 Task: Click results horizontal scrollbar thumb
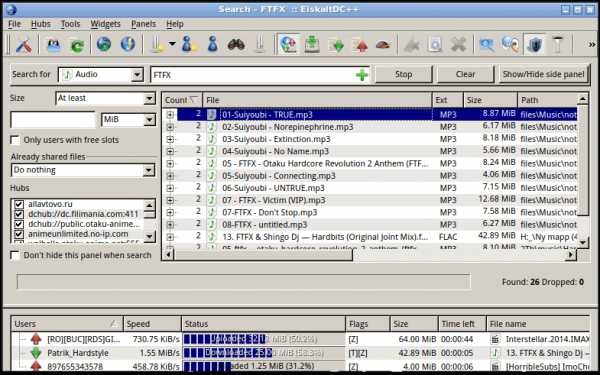[263, 254]
